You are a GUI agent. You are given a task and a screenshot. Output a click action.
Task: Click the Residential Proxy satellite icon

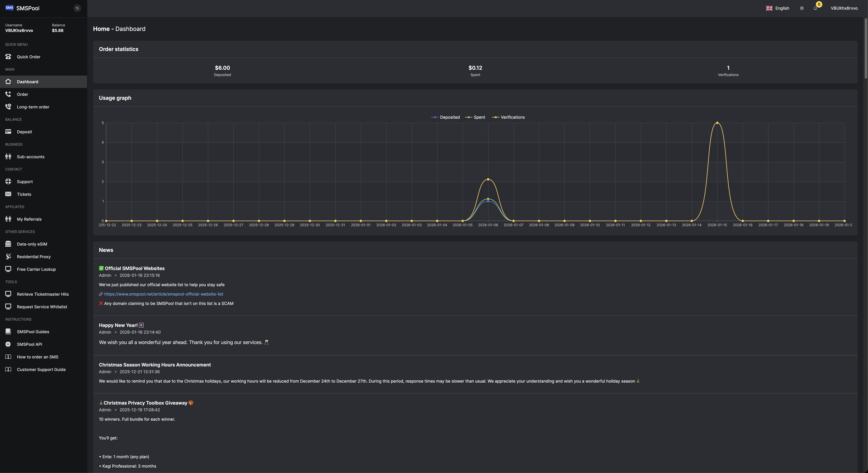pos(8,257)
